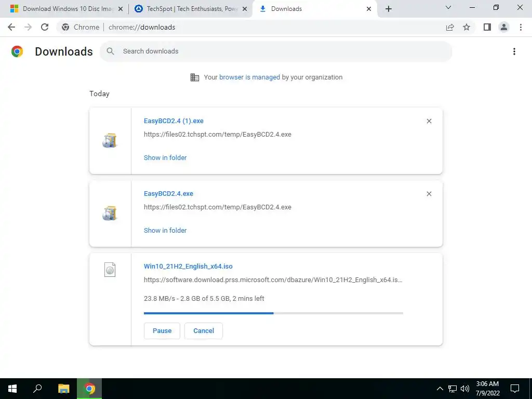This screenshot has height=399, width=532.
Task: Go back using the browser back arrow
Action: (x=11, y=27)
